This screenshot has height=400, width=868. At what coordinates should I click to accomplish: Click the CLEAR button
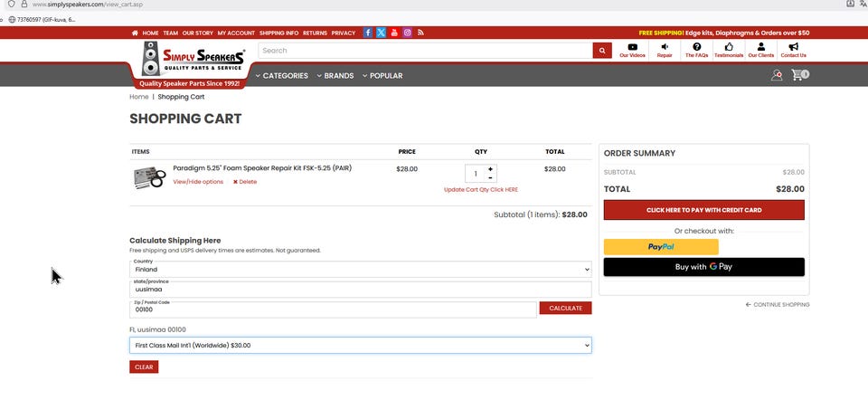point(144,367)
